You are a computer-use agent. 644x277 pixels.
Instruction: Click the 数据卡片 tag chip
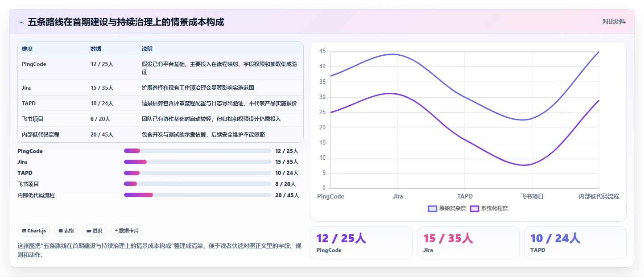pyautogui.click(x=127, y=231)
